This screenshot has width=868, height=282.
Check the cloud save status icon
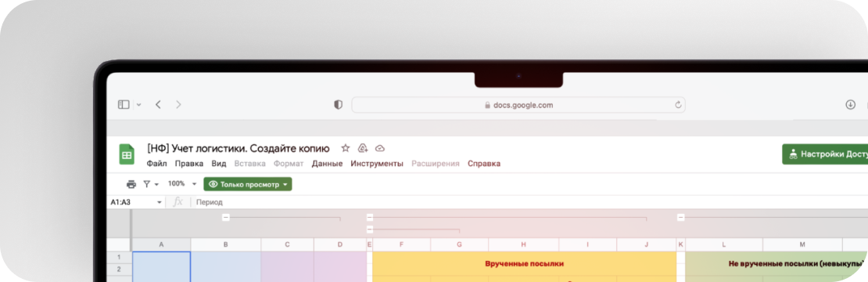(380, 149)
